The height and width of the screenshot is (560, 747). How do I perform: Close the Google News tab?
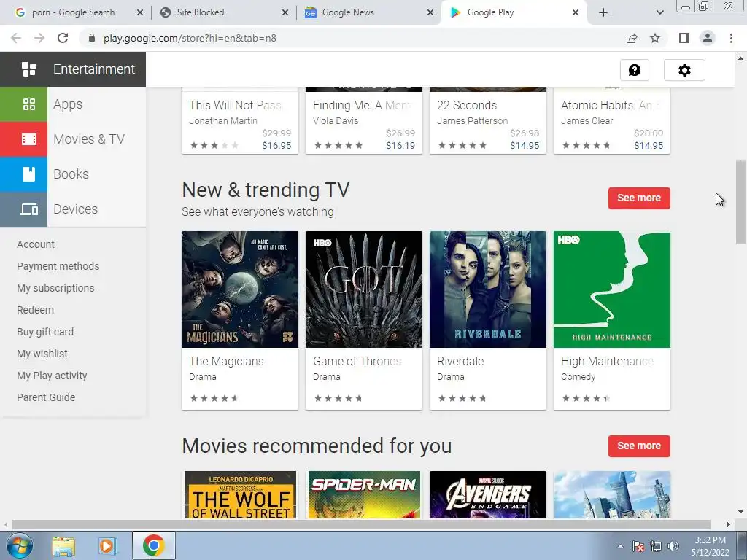click(x=430, y=13)
